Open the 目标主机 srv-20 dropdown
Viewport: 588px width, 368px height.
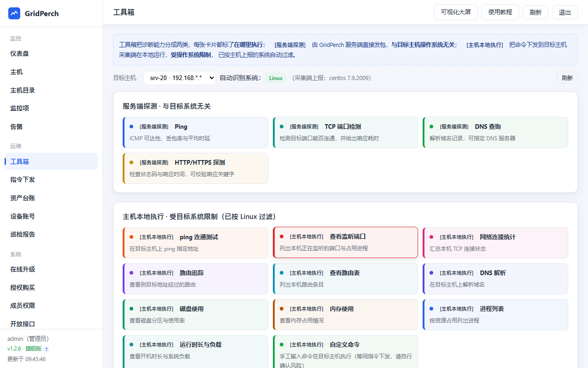click(x=180, y=78)
